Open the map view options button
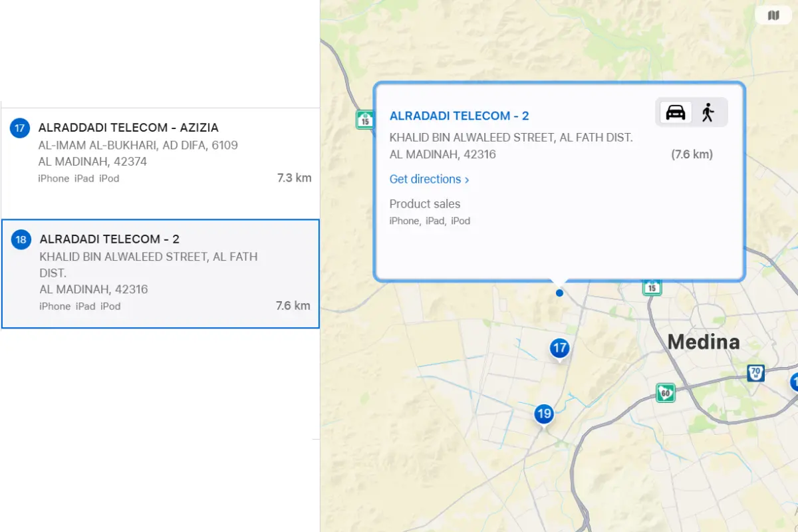This screenshot has width=798, height=532. tap(773, 15)
